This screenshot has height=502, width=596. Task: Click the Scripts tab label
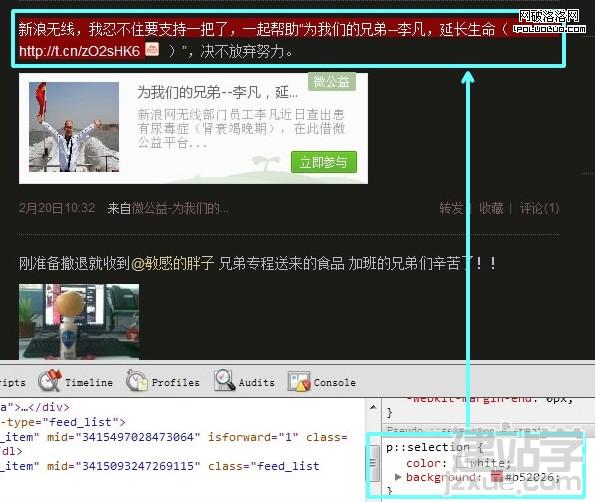coord(13,382)
